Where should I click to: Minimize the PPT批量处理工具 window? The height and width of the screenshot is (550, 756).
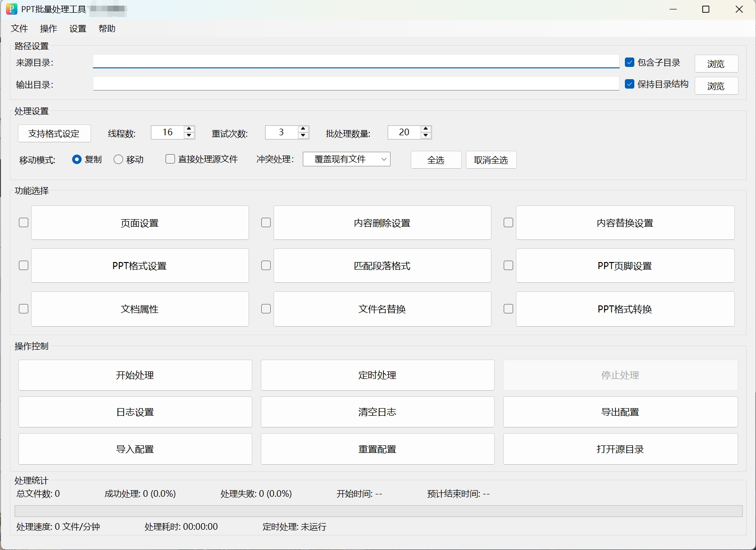[x=673, y=9]
